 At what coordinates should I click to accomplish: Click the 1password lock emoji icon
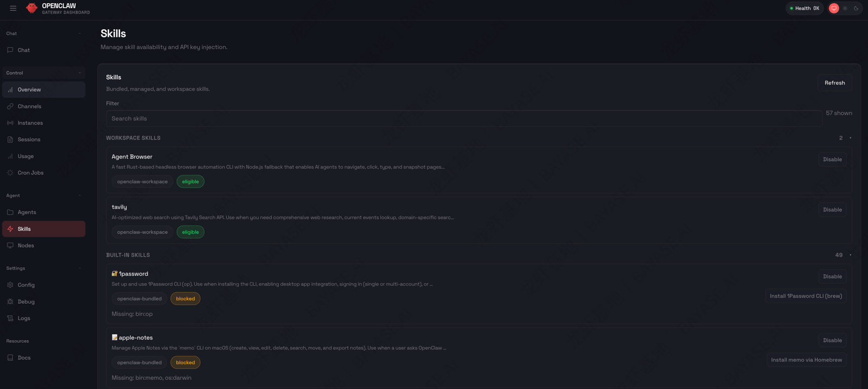pos(114,273)
